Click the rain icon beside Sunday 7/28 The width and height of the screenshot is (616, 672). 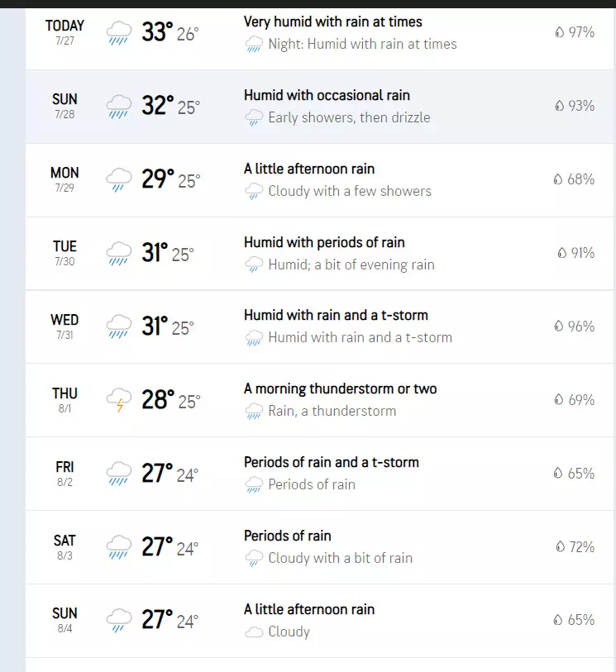(119, 107)
